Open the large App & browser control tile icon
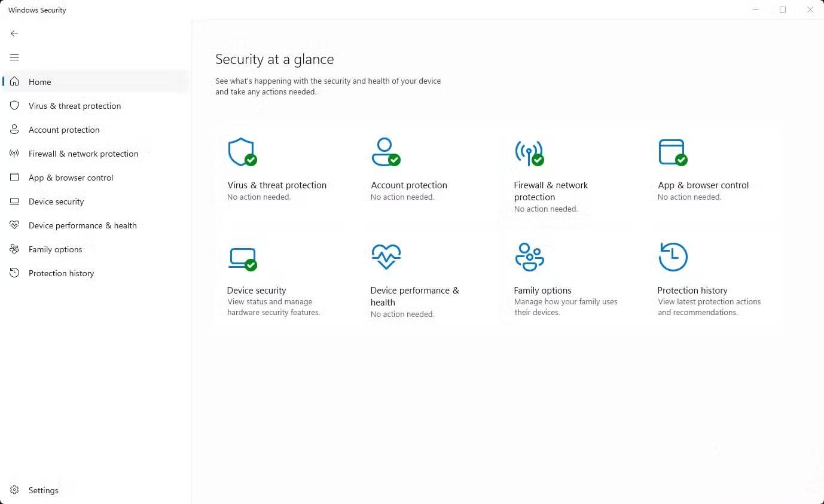Viewport: 824px width, 504px height. [x=673, y=152]
